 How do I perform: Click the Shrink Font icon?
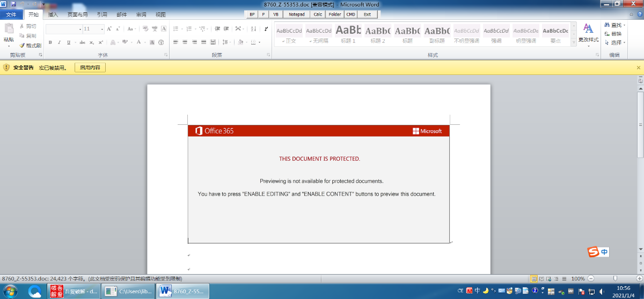click(x=118, y=29)
